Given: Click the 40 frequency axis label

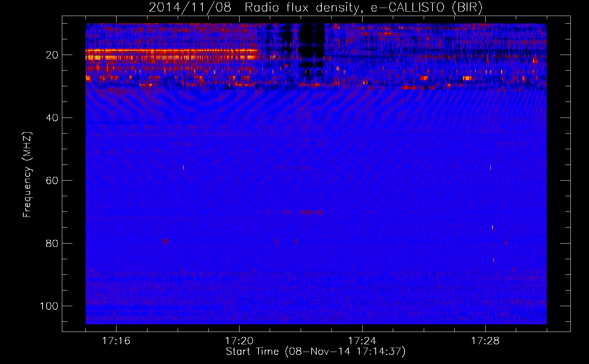Looking at the screenshot, I should point(52,118).
